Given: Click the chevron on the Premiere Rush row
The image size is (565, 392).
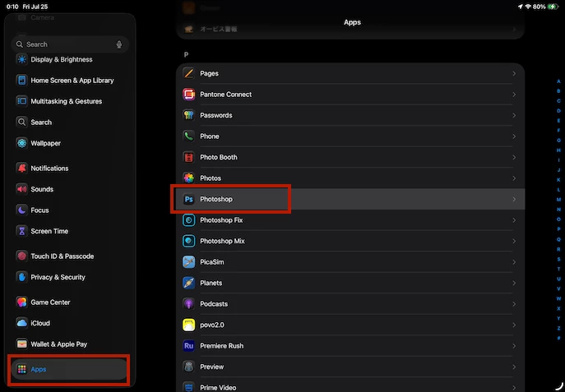Looking at the screenshot, I should (x=514, y=345).
